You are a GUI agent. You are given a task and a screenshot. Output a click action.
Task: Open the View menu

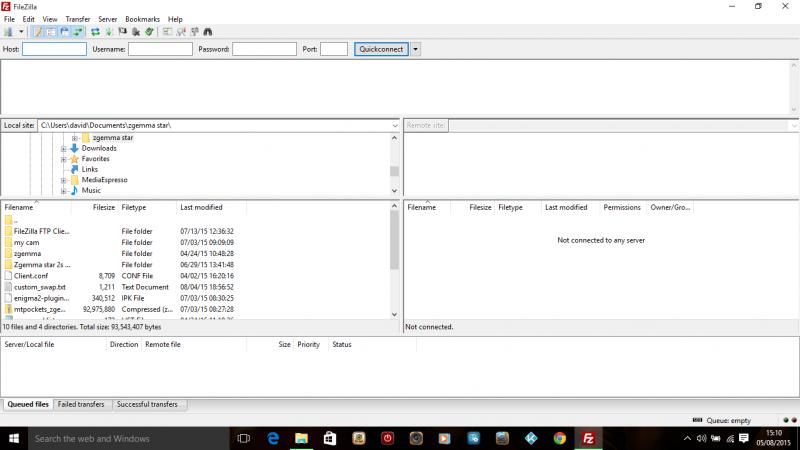49,19
